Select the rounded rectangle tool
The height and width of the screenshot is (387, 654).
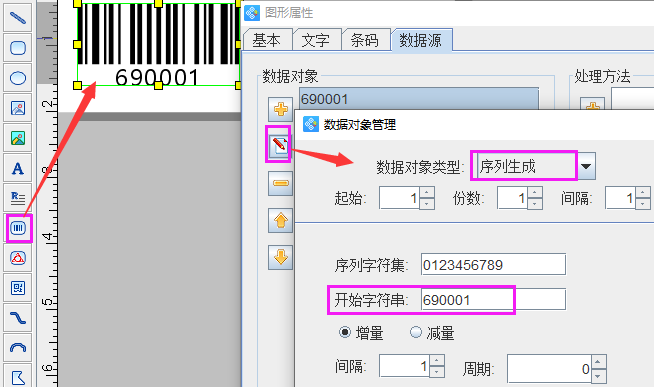[x=18, y=48]
